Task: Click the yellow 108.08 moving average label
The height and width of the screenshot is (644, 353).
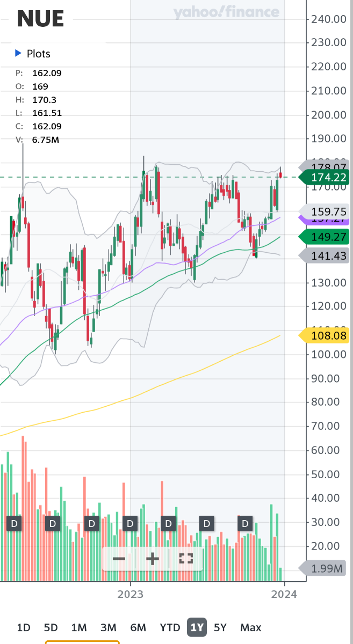Action: [x=328, y=336]
